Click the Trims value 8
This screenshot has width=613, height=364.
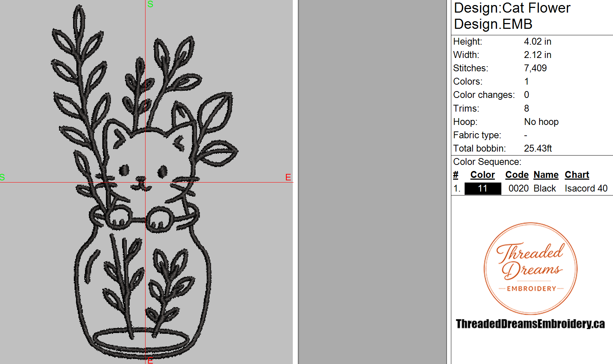pyautogui.click(x=527, y=108)
